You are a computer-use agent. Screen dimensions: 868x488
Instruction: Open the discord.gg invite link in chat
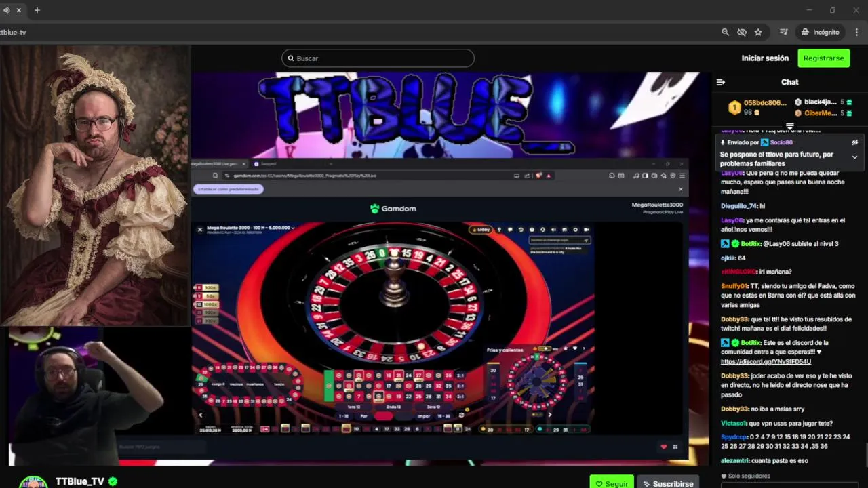point(766,362)
